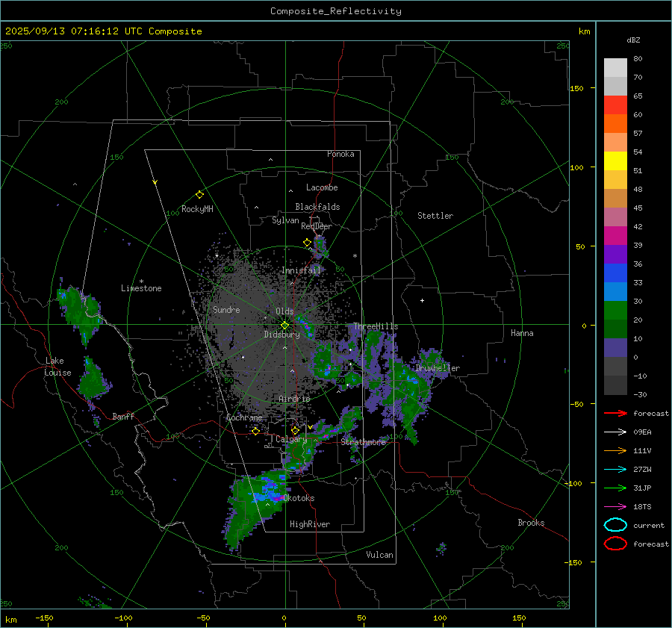This screenshot has height=628, width=672.
Task: Click the yellow diamond marker near Cochrane
Action: [x=255, y=431]
